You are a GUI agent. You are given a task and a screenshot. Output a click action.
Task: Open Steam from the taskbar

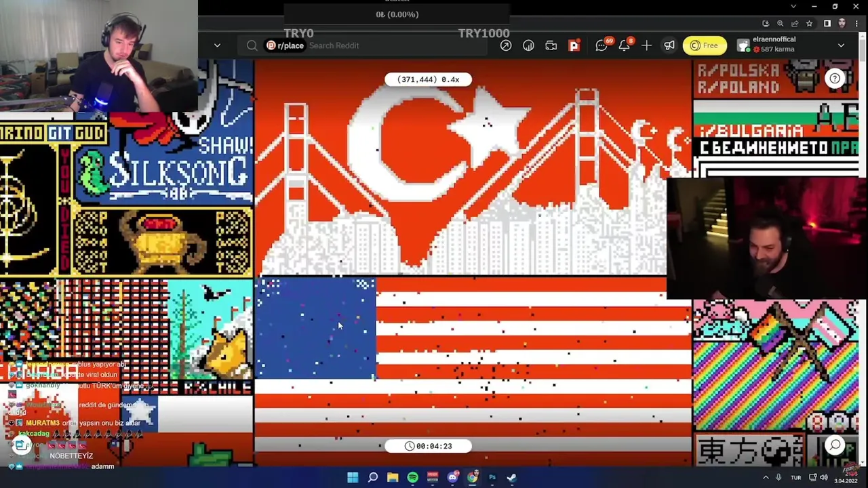click(x=512, y=477)
